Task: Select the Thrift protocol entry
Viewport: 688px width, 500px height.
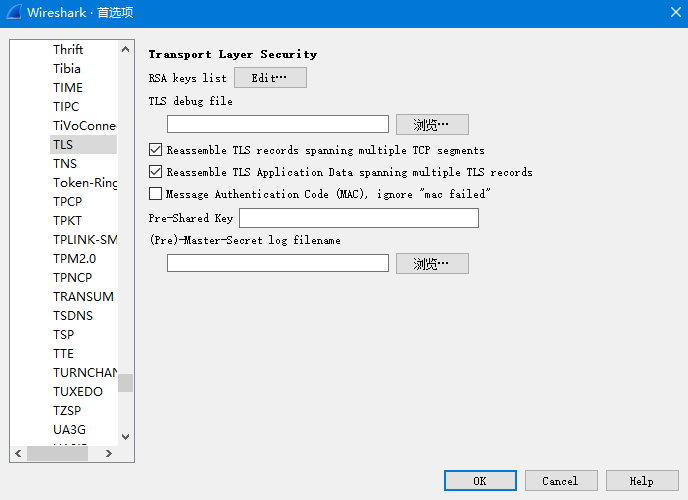Action: click(x=68, y=50)
